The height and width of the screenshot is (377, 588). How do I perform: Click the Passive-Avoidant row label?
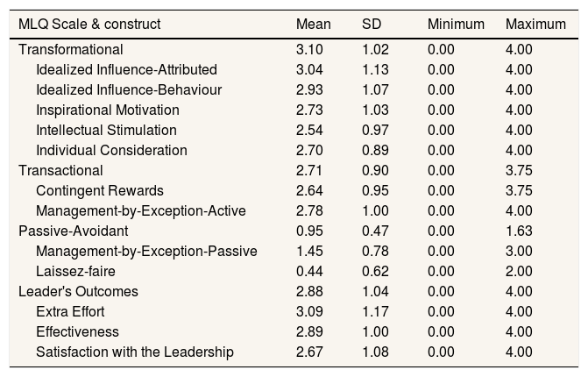[74, 231]
